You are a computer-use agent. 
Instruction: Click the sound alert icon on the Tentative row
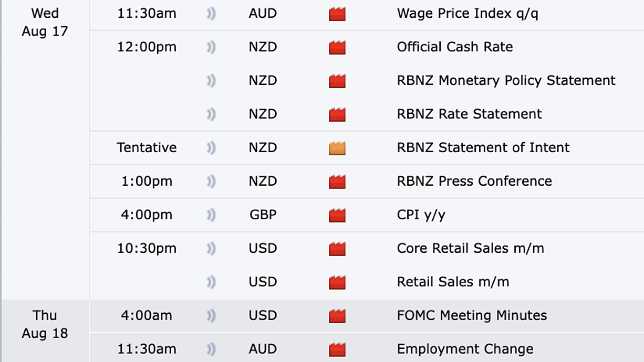211,148
